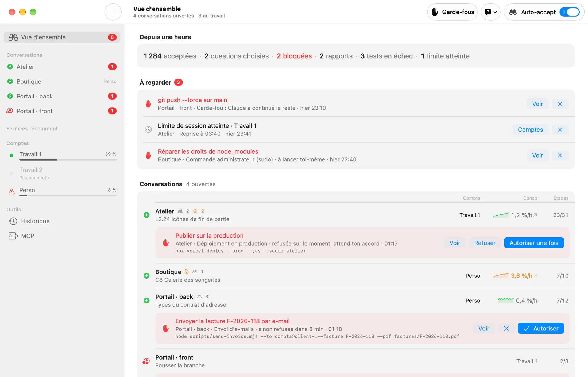Open Comptes from session limit alert
The width and height of the screenshot is (588, 377).
[x=530, y=130]
